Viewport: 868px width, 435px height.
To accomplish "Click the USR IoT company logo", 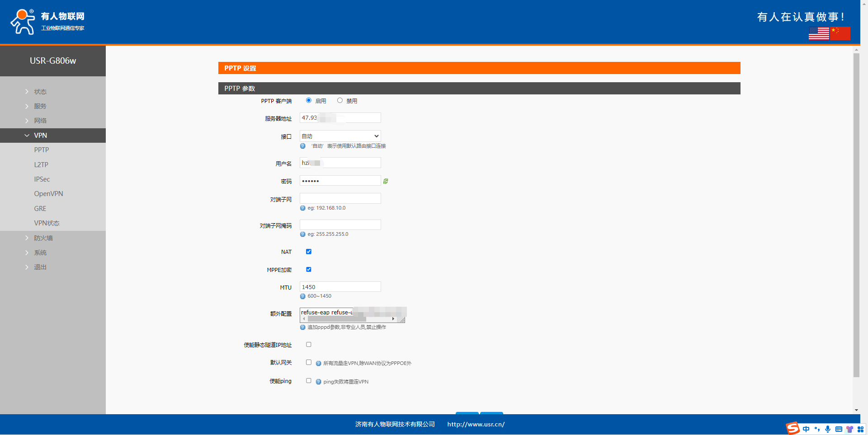I will point(47,22).
